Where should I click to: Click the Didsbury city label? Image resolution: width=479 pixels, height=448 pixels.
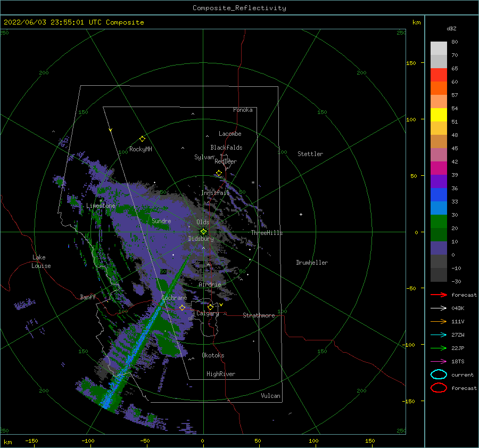201,239
